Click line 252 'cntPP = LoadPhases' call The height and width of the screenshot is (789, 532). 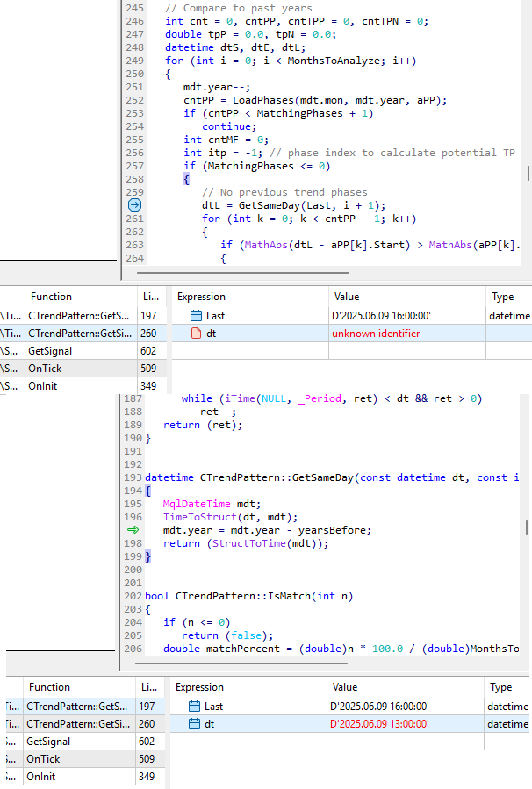315,100
